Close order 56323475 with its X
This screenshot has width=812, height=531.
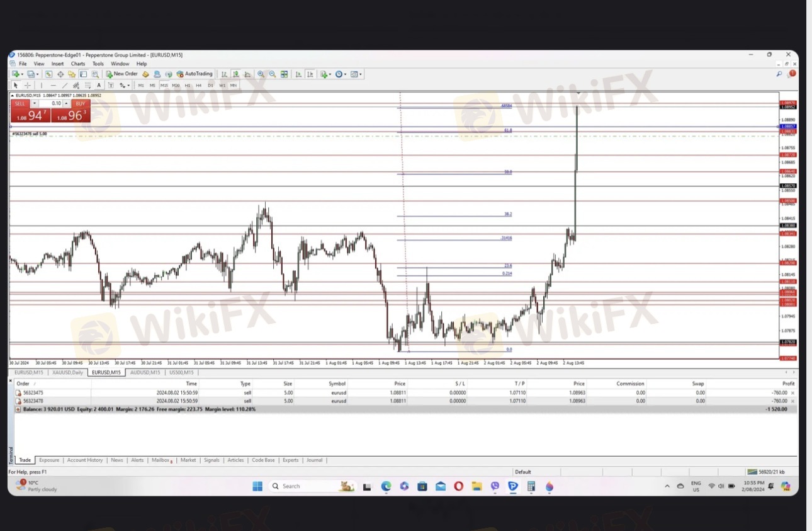(792, 392)
